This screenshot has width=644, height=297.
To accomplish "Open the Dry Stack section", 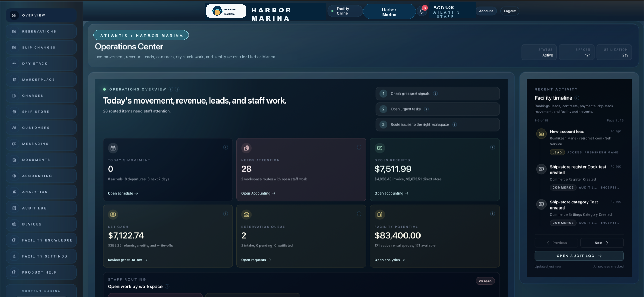I will coord(41,63).
